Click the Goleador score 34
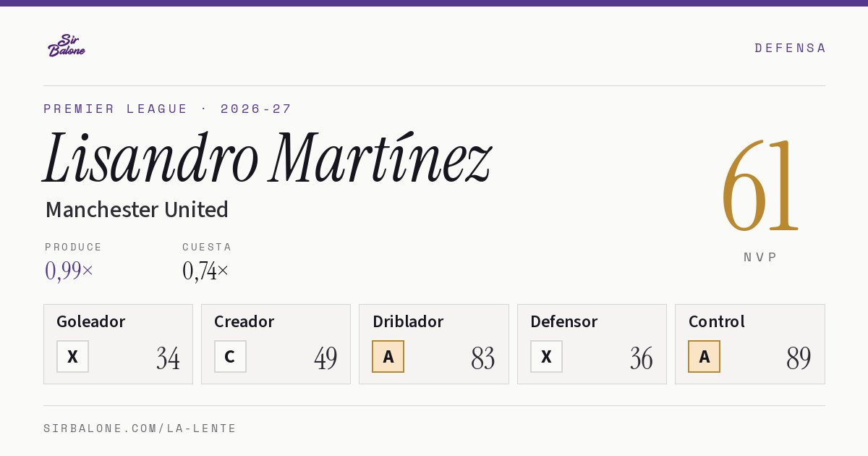Screen dimensions: 868x456 coord(168,358)
